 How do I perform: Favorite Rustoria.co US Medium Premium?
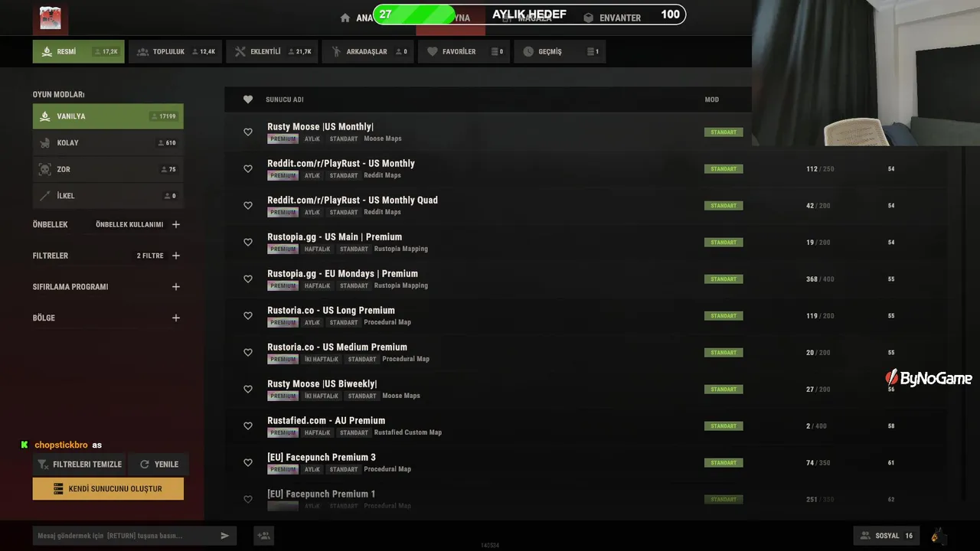pos(248,353)
